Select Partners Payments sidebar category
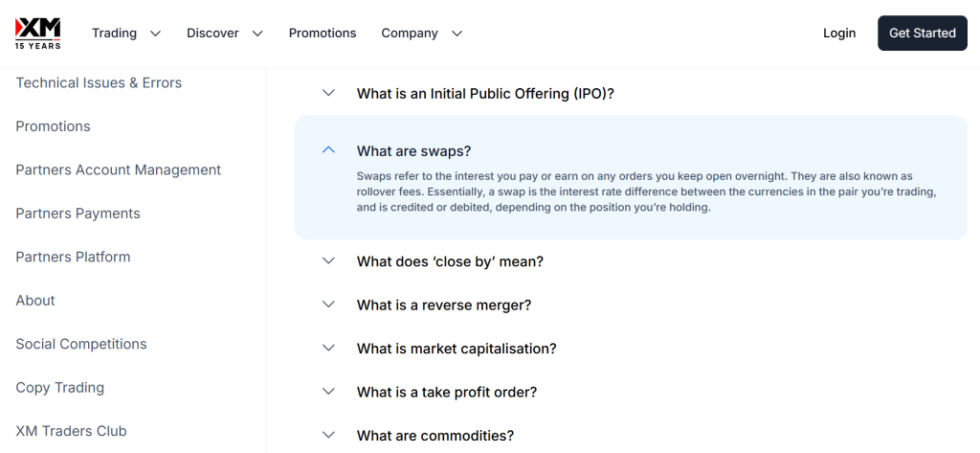 click(x=78, y=214)
